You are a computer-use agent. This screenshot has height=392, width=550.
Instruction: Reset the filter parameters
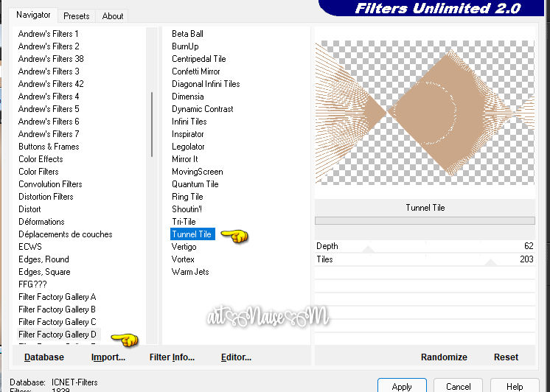click(x=506, y=357)
